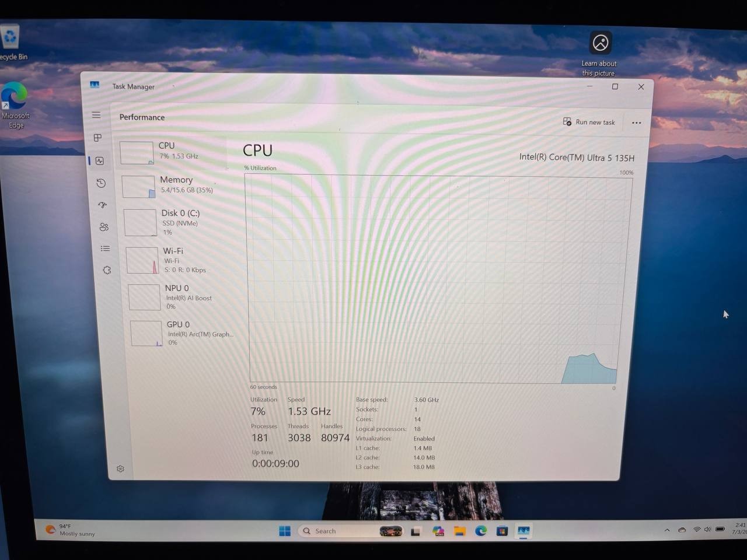Click the 1.53 GHz speed value
Viewport: 747px width, 560px height.
(309, 411)
